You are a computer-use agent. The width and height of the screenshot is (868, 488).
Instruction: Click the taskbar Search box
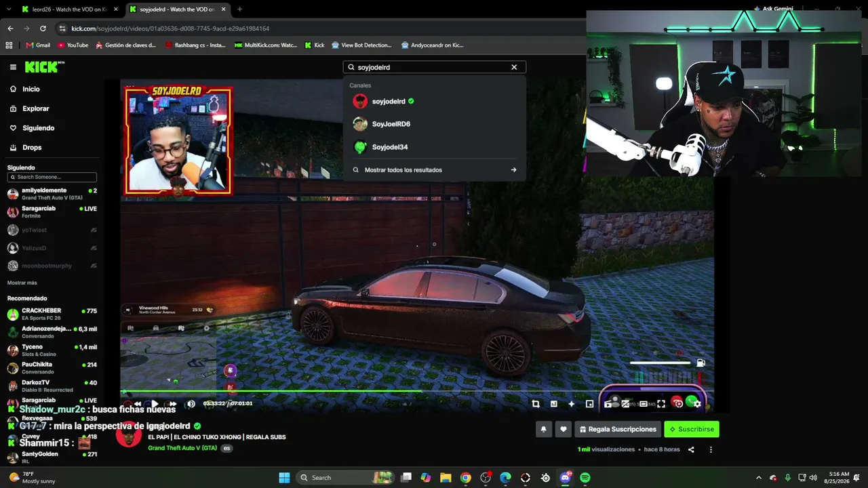point(346,478)
